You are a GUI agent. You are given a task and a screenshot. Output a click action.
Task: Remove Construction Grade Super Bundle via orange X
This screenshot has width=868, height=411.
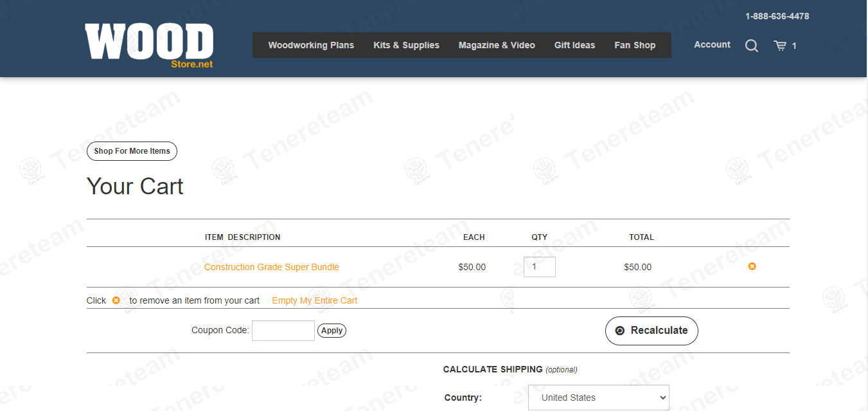coord(752,266)
